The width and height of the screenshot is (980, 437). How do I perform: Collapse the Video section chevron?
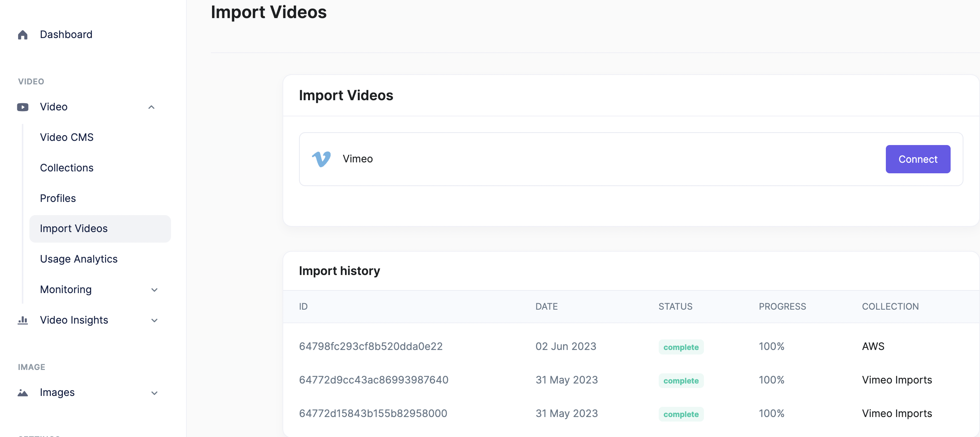(x=151, y=107)
